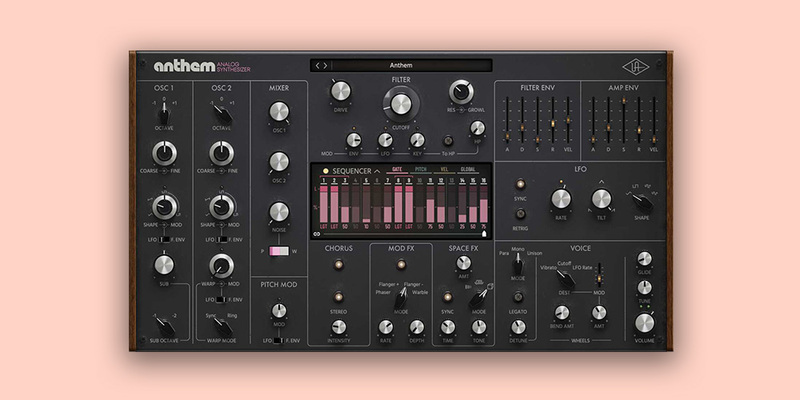The width and height of the screenshot is (800, 400).
Task: Go to previous preset with left arrow
Action: [318, 65]
